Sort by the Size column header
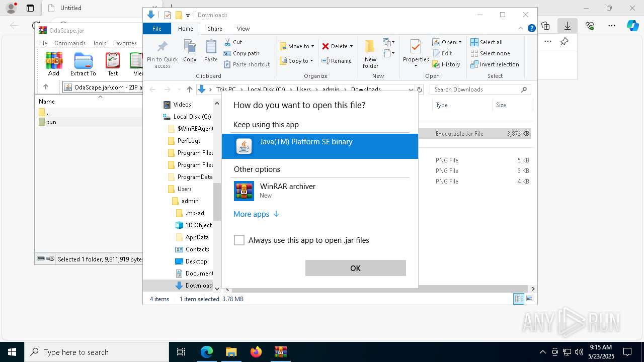 point(512,105)
